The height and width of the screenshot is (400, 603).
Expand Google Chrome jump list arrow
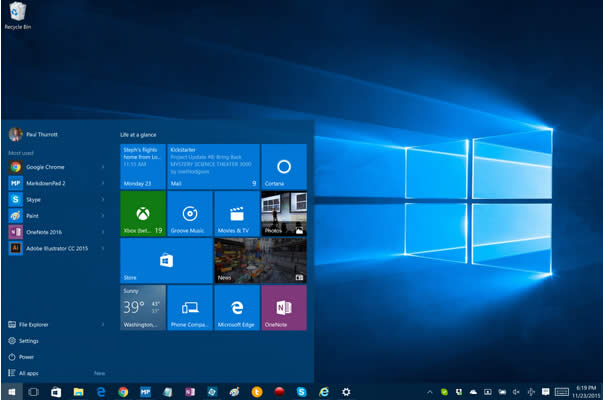pos(103,168)
